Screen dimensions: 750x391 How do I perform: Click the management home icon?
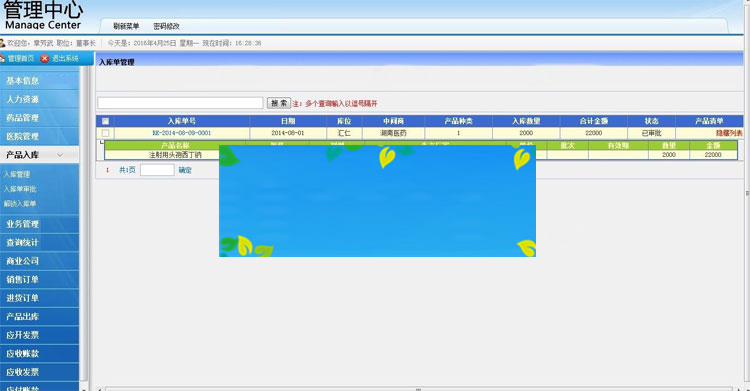point(2,58)
